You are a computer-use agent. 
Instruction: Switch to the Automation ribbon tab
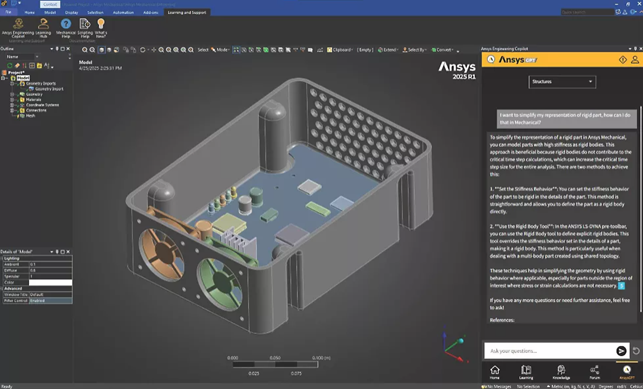pyautogui.click(x=123, y=12)
